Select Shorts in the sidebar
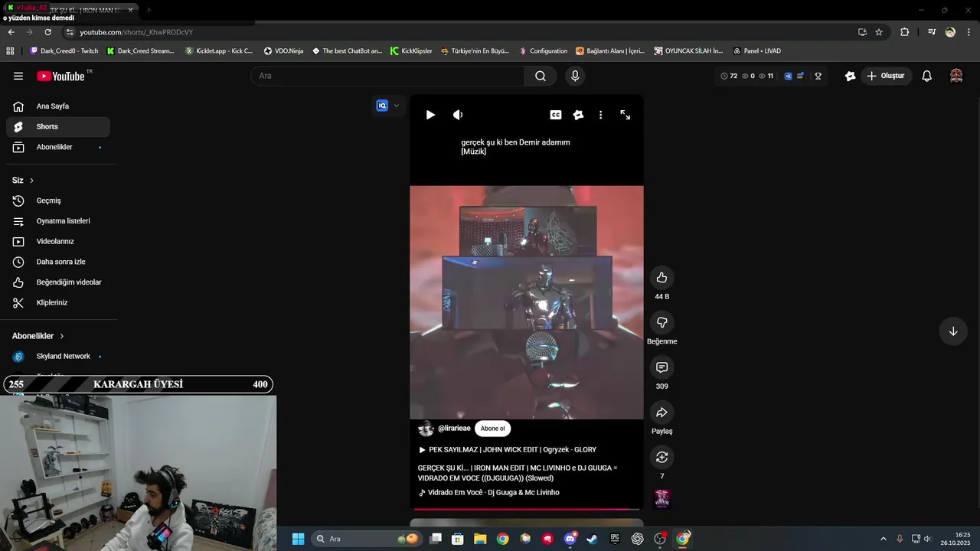 [58, 126]
